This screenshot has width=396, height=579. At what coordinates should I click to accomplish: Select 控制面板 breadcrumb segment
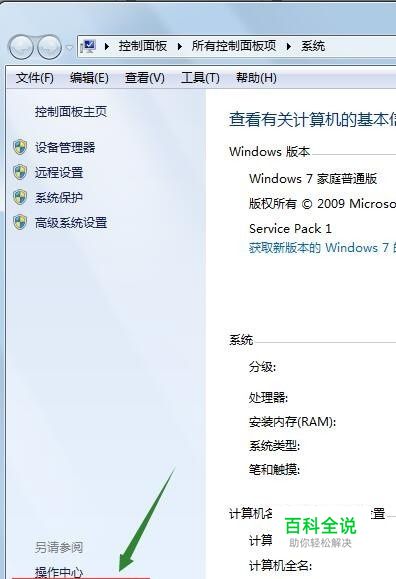pos(143,46)
